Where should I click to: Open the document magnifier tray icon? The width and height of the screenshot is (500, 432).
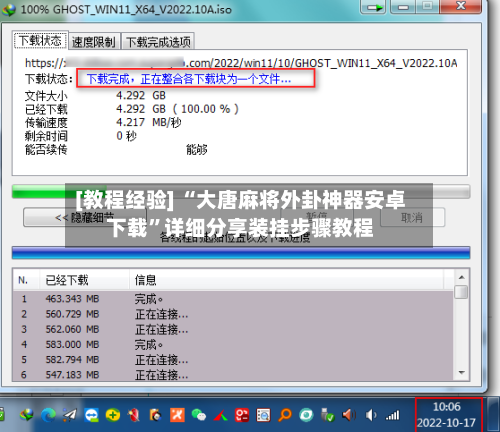(263, 415)
